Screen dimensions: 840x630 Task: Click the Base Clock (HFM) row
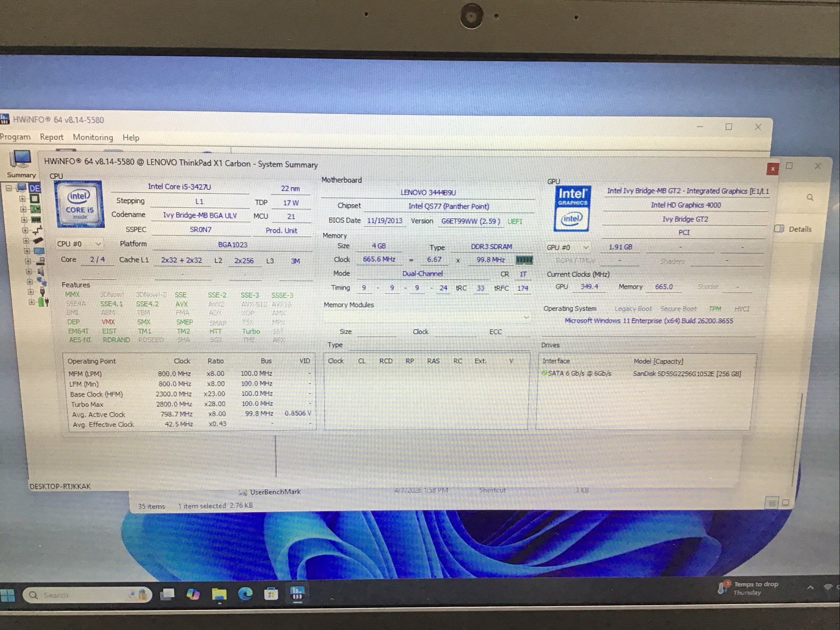point(190,394)
